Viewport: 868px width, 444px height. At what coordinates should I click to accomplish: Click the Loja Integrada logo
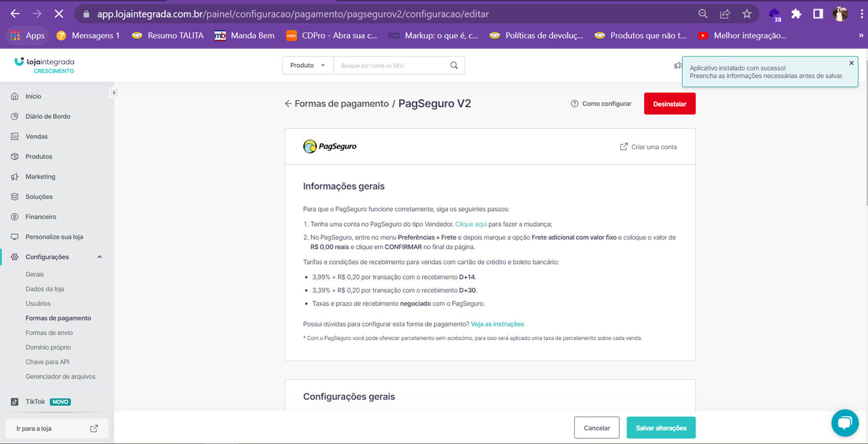tap(45, 65)
